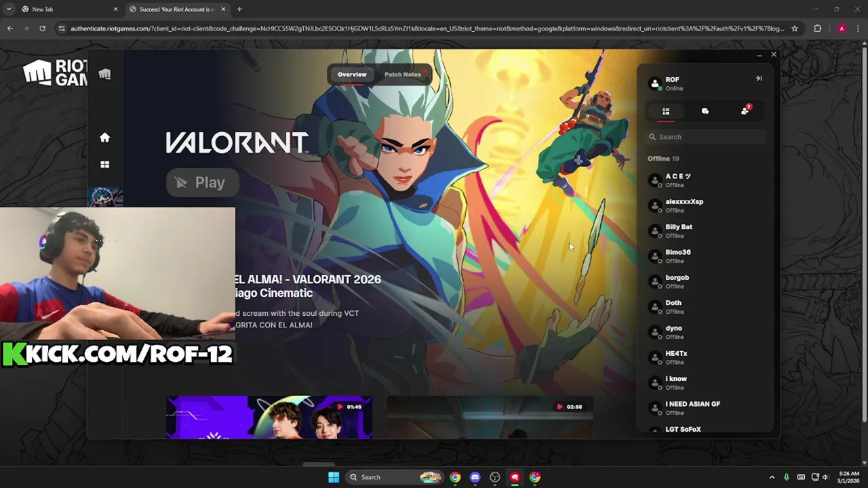This screenshot has height=488, width=868.
Task: Close the New Tab browser tab
Action: tap(115, 9)
